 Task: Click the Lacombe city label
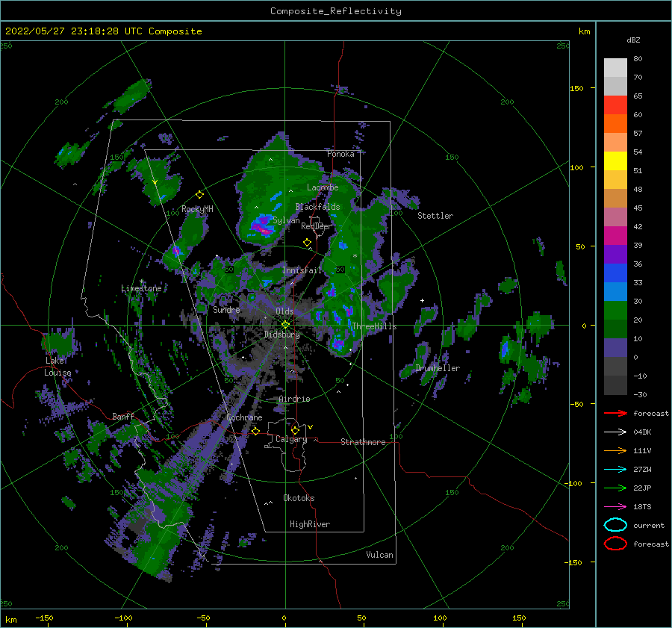323,187
